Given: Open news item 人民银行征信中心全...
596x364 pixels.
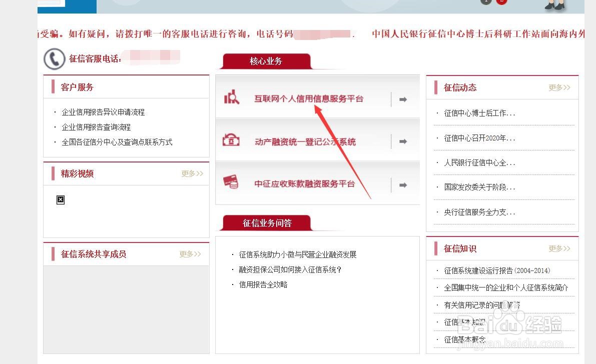Looking at the screenshot, I should coord(480,163).
